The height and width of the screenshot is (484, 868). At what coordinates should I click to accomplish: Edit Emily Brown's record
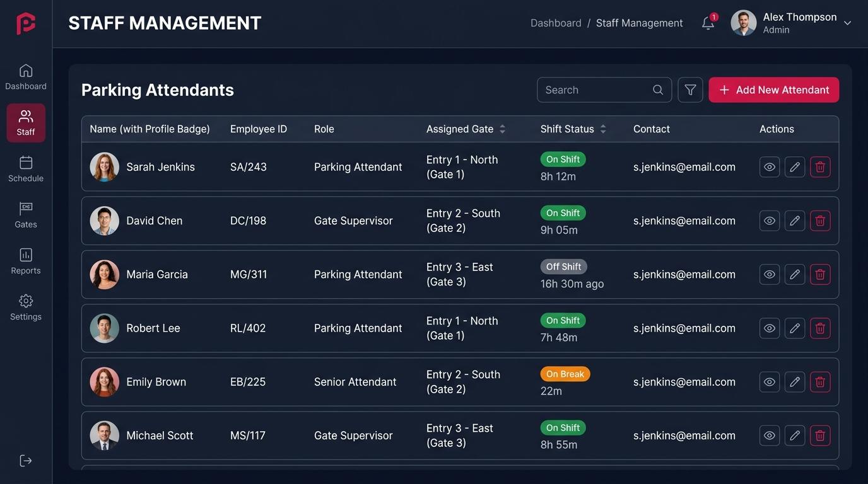[x=795, y=382]
